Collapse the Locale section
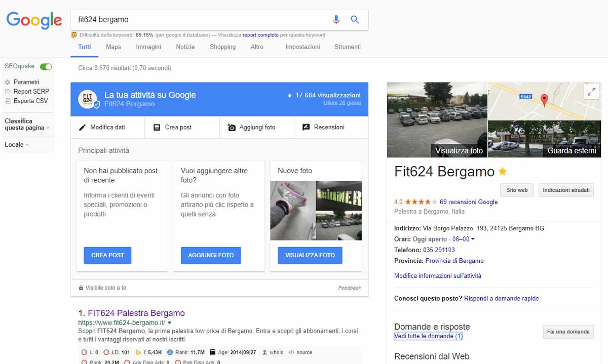 (17, 145)
